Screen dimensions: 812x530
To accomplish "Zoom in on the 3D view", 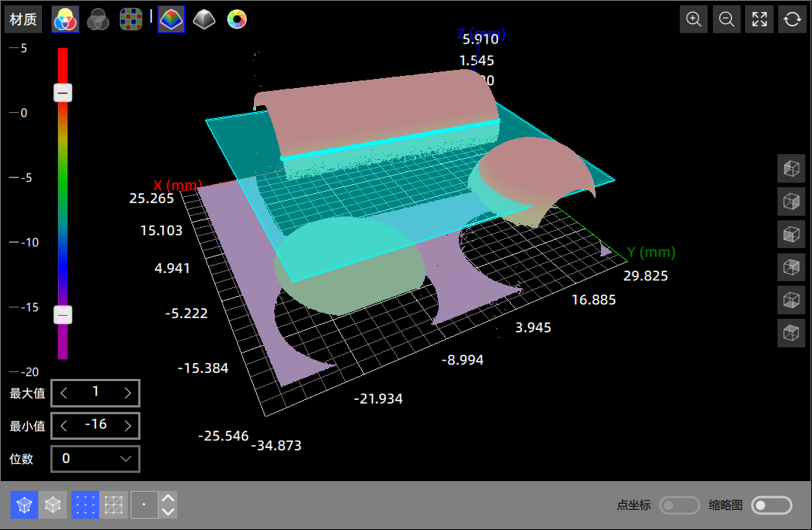I will pyautogui.click(x=693, y=20).
